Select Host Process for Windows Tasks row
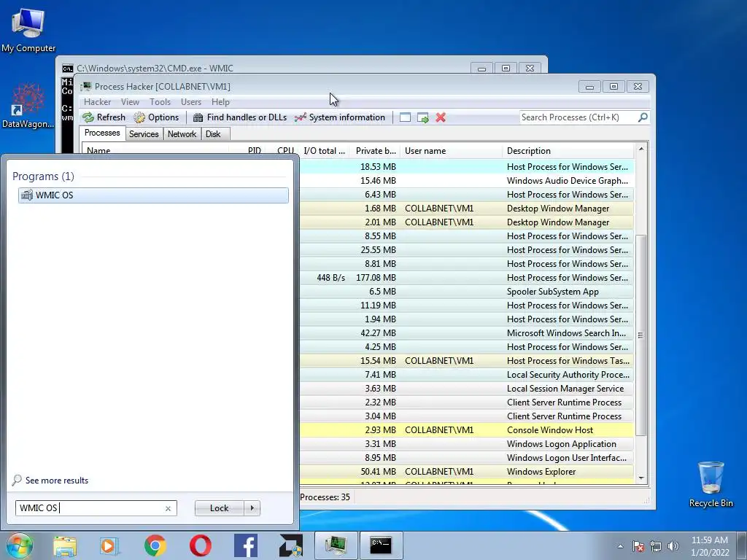 [x=467, y=361]
